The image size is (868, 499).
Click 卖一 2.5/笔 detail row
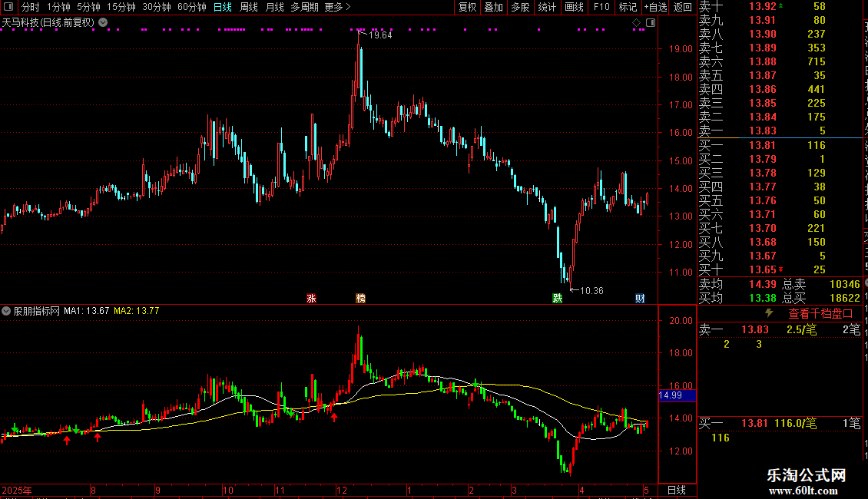click(780, 329)
